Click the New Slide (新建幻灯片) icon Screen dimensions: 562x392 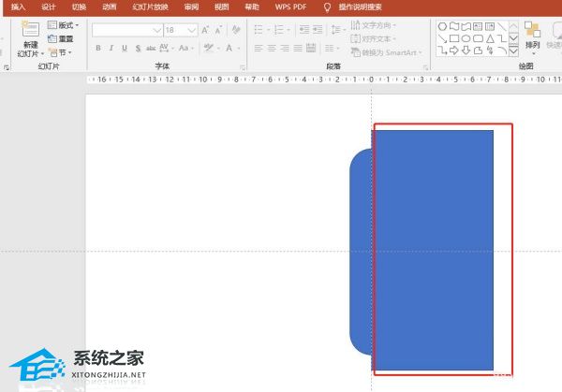click(x=31, y=30)
